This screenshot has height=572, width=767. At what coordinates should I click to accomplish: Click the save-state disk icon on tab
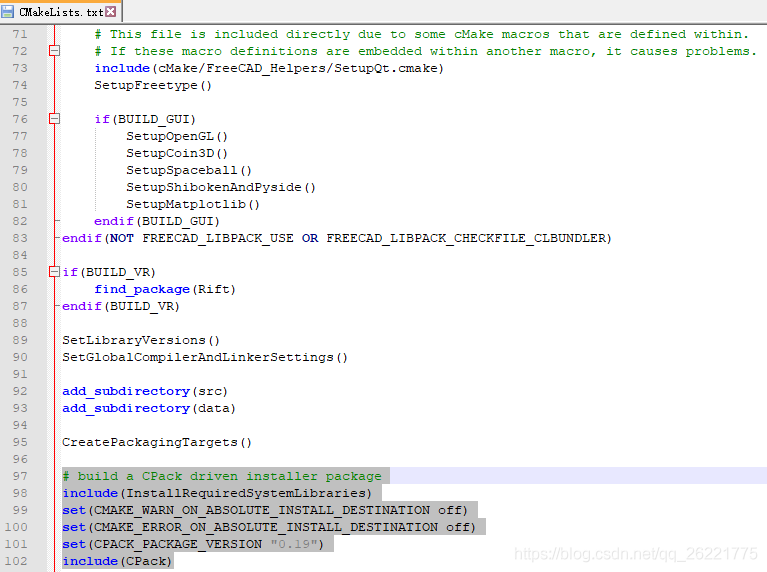coord(8,12)
